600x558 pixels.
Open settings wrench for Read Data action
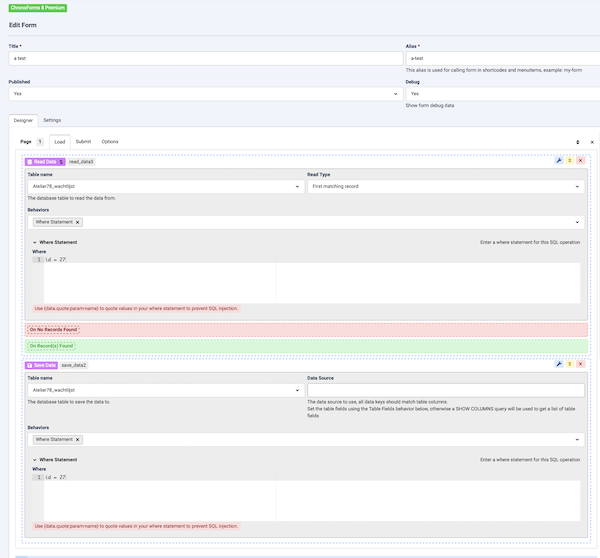559,161
